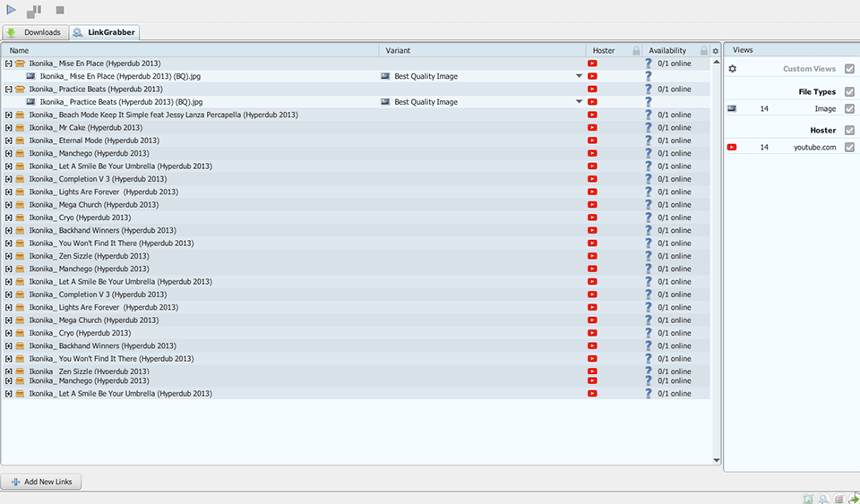Start all downloads with the play button
The image size is (860, 504).
coord(12,11)
